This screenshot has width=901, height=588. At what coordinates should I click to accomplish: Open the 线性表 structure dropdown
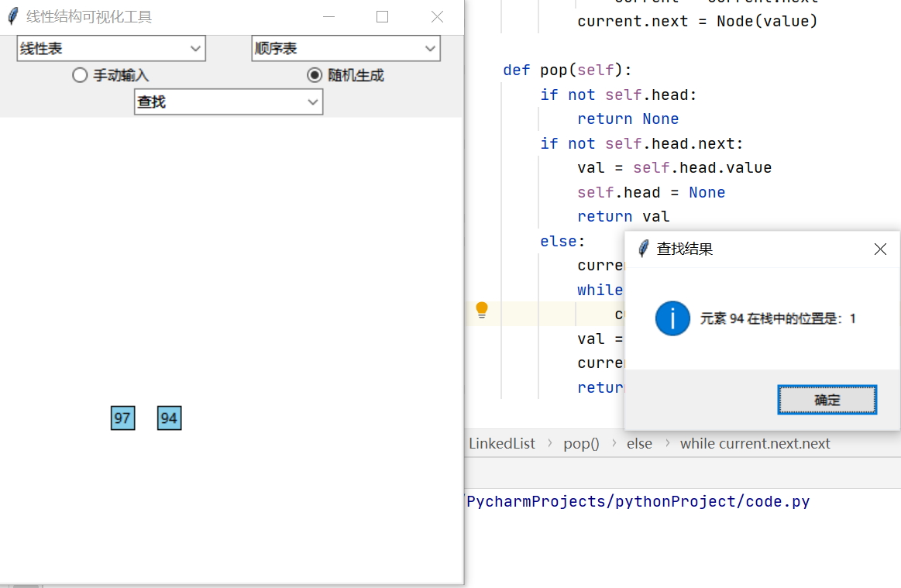tap(111, 49)
